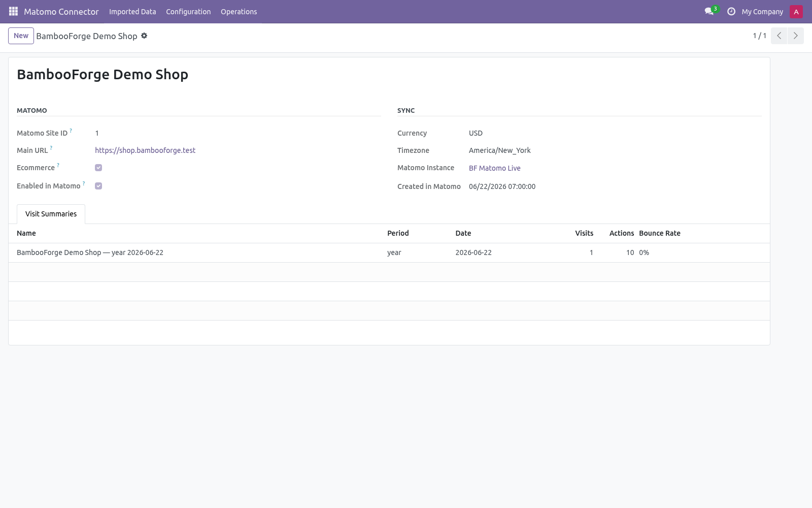Show help tooltip for Ecommerce field
The image size is (812, 508).
pos(58,165)
